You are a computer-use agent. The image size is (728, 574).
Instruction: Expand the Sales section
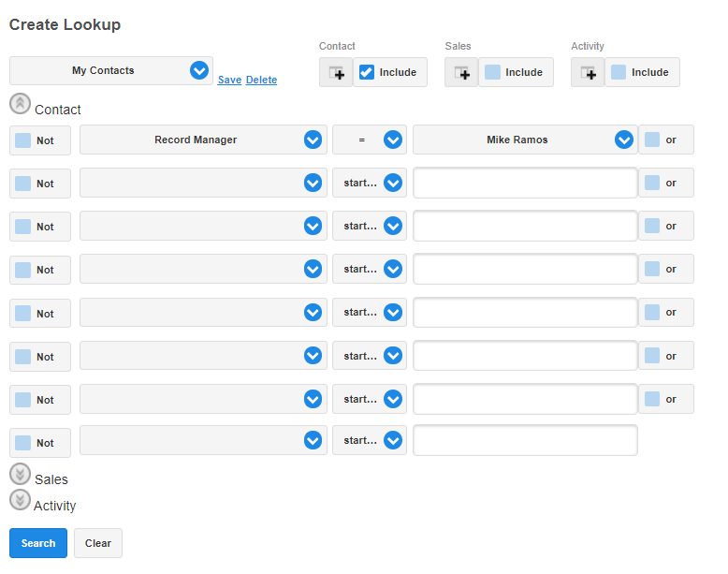tap(20, 473)
